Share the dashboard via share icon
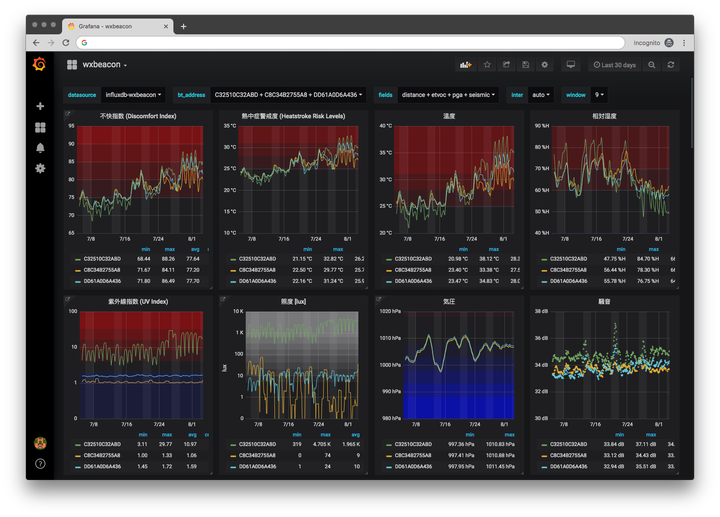This screenshot has width=720, height=517. 506,65
